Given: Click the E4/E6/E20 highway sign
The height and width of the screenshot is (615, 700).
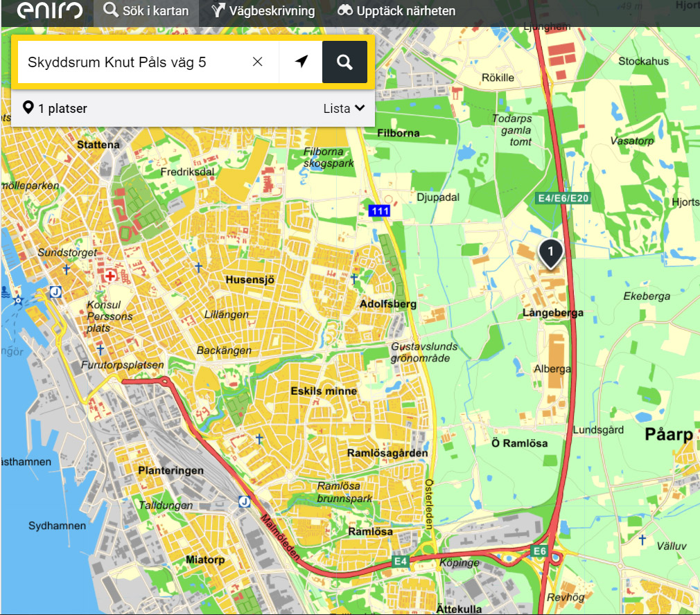Looking at the screenshot, I should click(x=563, y=199).
